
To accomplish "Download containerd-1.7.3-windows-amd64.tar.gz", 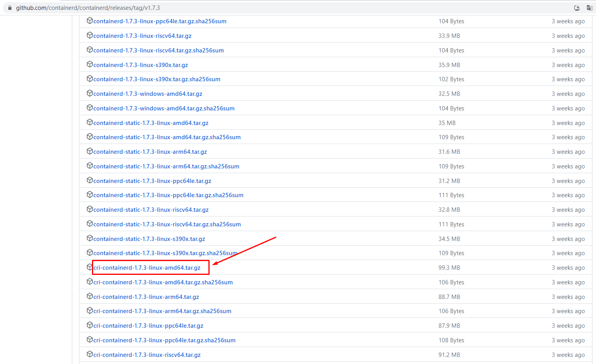I will click(148, 94).
